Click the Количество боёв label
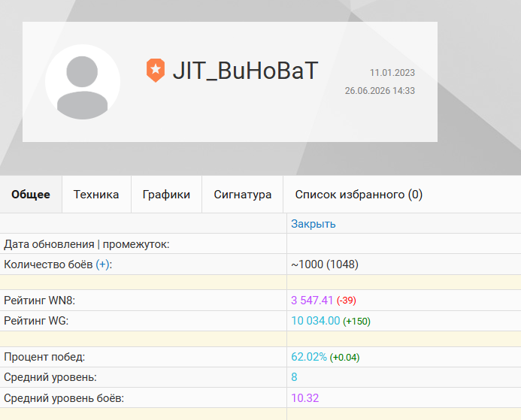This screenshot has width=521, height=420. pos(48,264)
